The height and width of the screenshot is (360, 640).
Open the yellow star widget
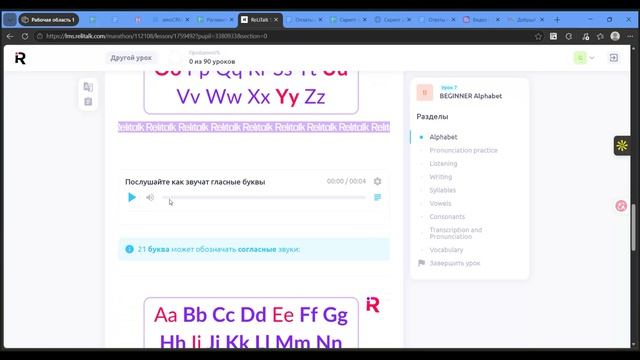point(622,145)
